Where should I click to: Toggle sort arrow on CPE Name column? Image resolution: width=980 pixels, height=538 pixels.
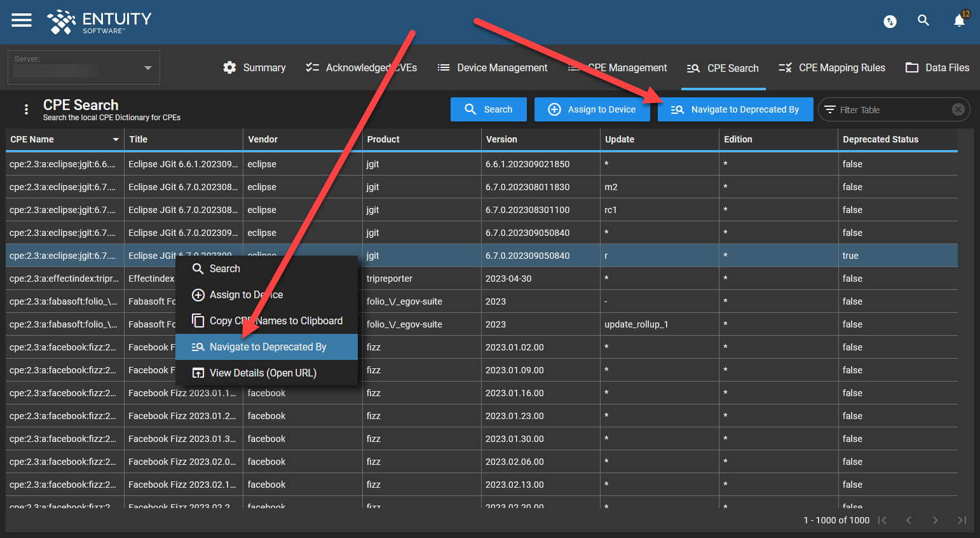(116, 139)
